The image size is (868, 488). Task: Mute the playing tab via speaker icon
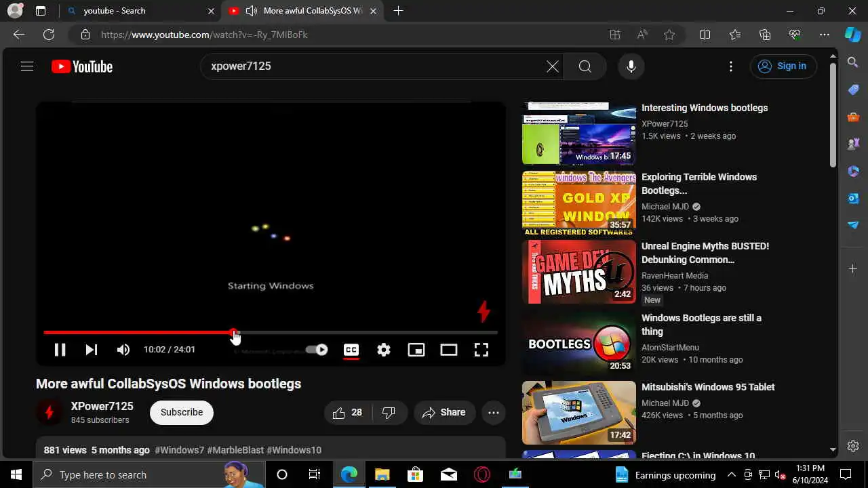252,11
